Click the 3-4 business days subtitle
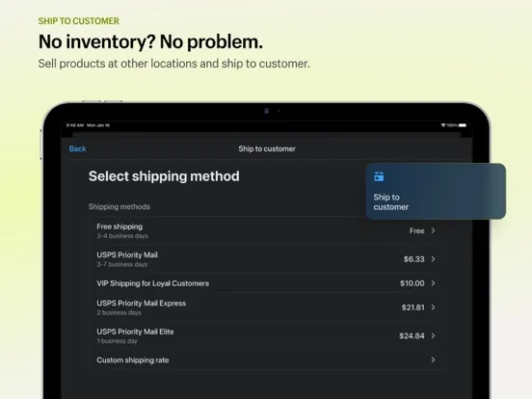Screen dimensions: 532x399 click(122, 236)
